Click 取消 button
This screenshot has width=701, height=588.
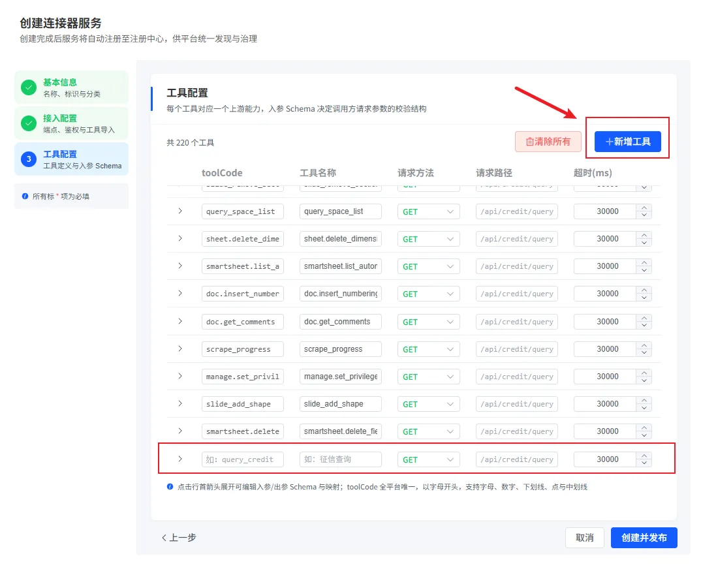point(585,538)
